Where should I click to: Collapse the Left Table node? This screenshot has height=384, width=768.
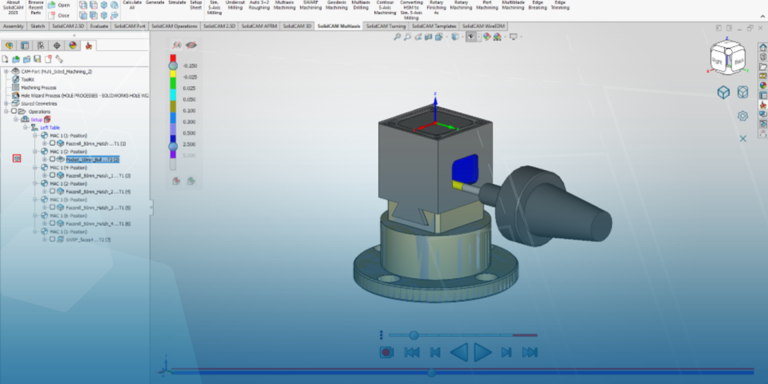pyautogui.click(x=25, y=127)
